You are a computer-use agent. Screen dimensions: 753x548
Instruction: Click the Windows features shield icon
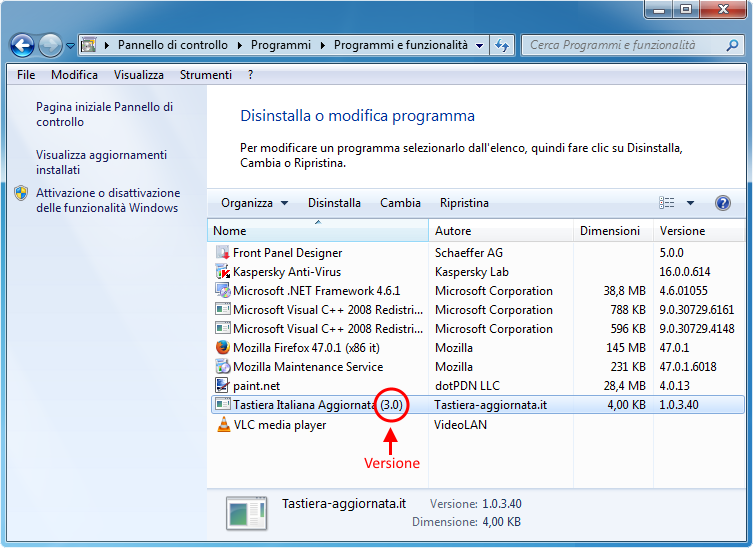click(21, 193)
